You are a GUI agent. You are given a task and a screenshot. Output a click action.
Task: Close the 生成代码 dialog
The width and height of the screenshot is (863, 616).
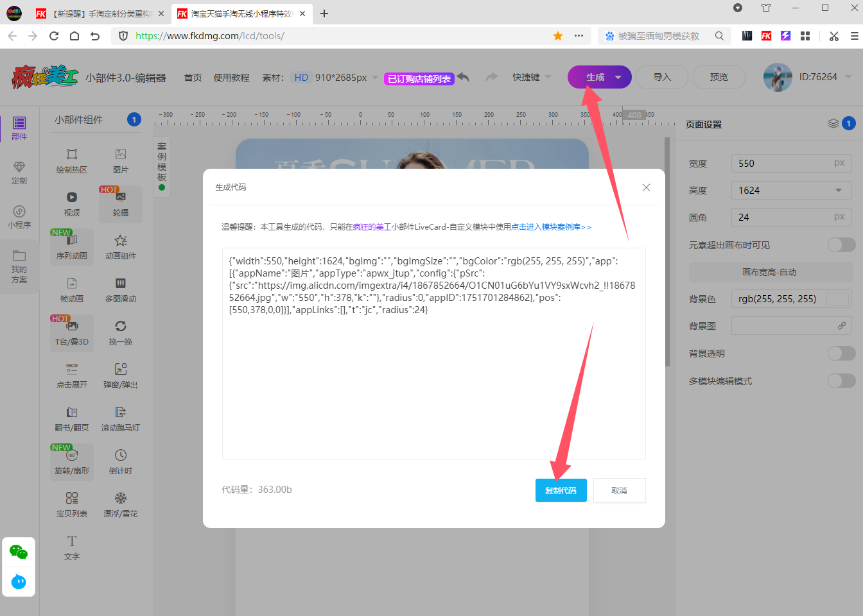646,187
